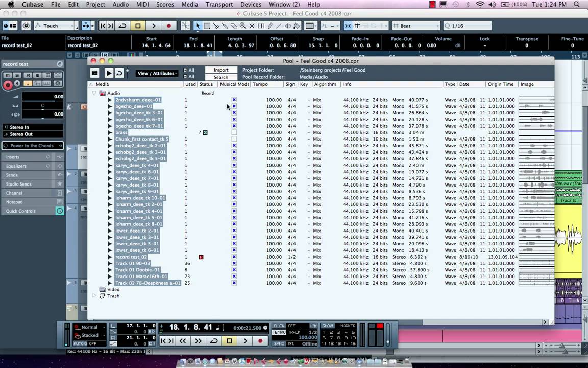Toggle loop playback in Pool window

tap(119, 73)
